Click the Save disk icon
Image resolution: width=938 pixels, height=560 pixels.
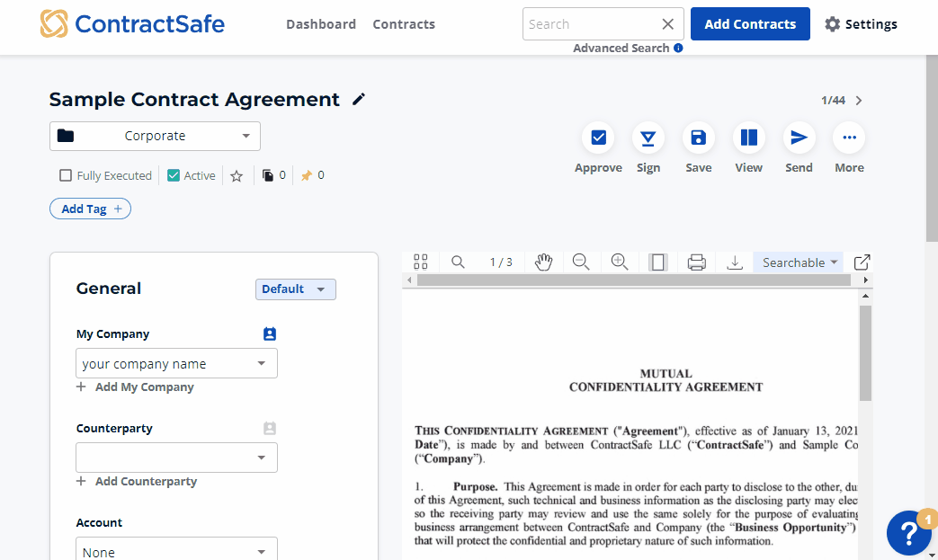(698, 138)
